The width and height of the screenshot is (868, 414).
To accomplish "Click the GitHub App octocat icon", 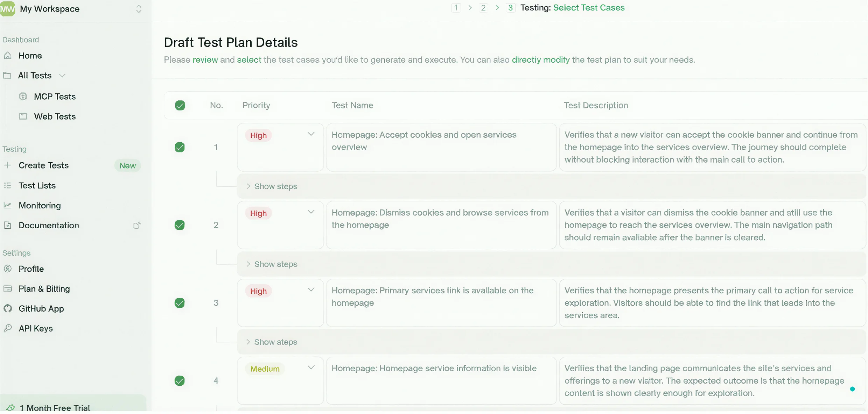I will coord(7,308).
